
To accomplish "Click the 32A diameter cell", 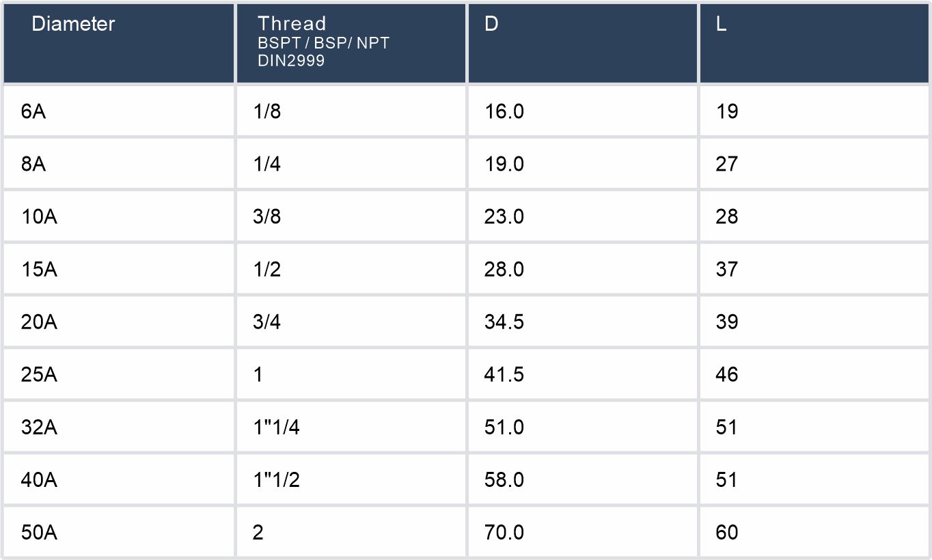I will 39,427.
